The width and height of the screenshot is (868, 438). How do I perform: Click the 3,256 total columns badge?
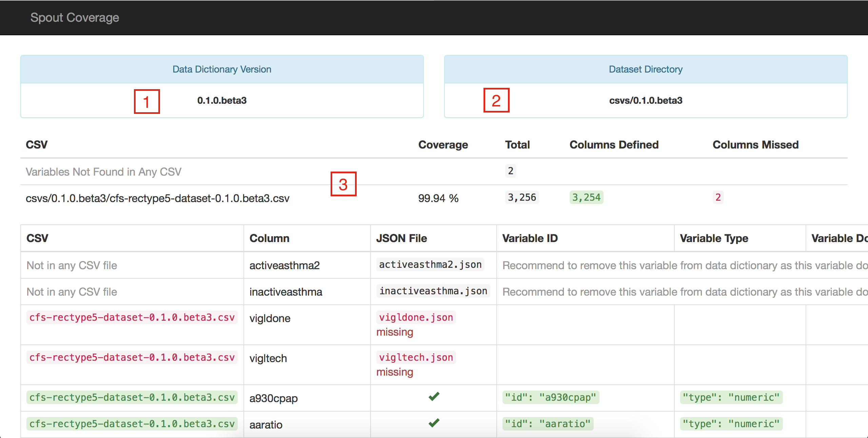[x=522, y=197]
